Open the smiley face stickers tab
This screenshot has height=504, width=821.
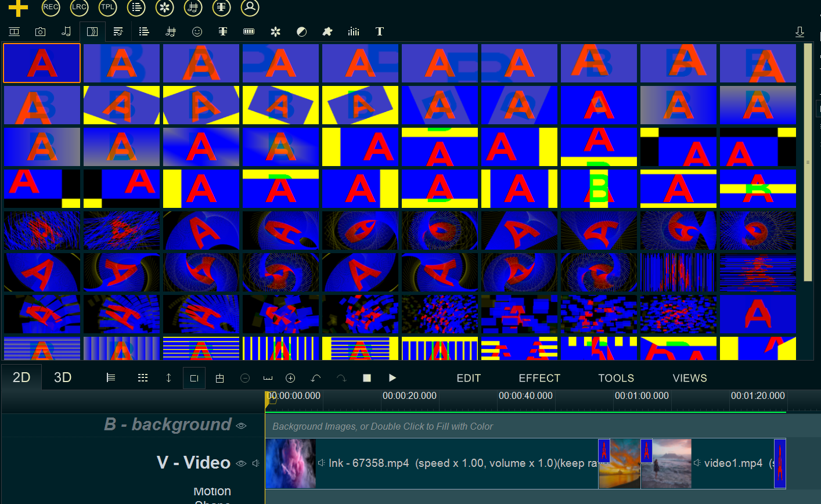197,31
